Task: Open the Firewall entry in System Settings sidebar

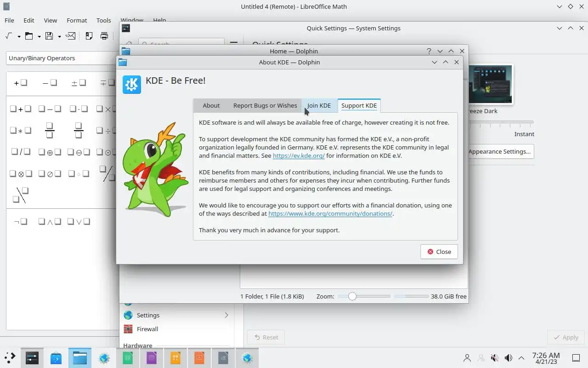Action: click(176, 329)
